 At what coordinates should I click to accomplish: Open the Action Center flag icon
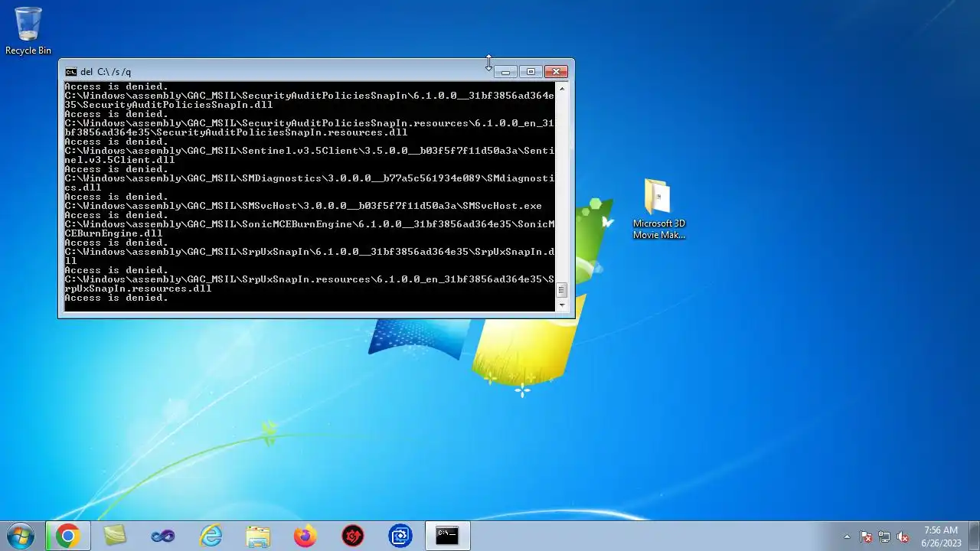(866, 536)
